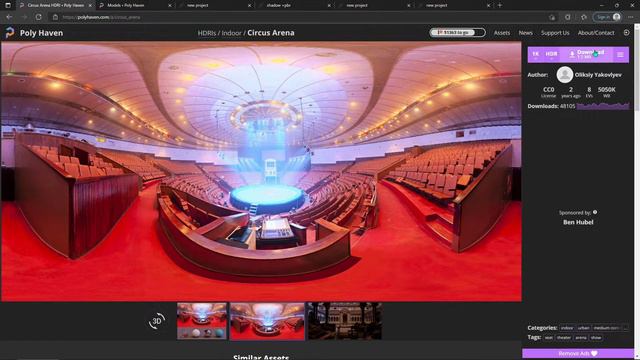The height and width of the screenshot is (360, 640).
Task: Click the funding goal progress bar
Action: pyautogui.click(x=457, y=33)
